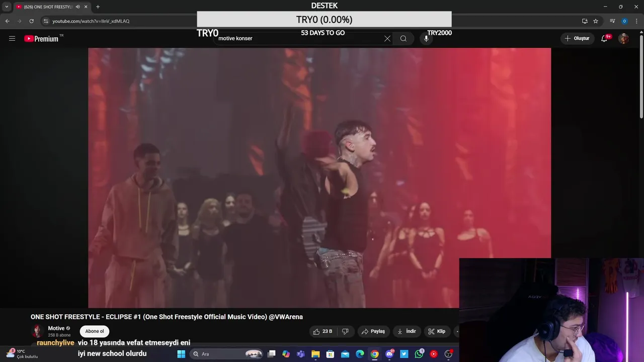Open the Motive channel avatar
644x362 pixels.
point(37,331)
